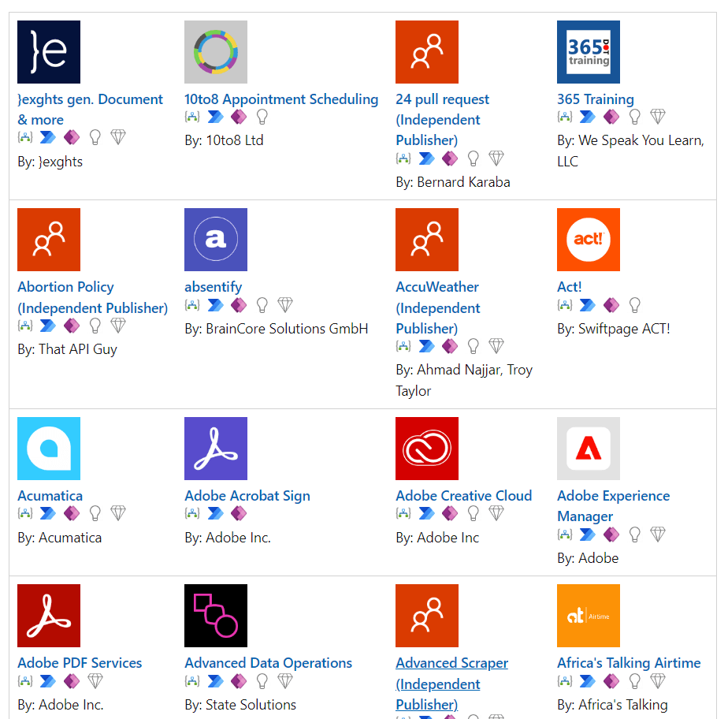Screen dimensions: 728x719
Task: Click the Power Automate icon under 10to8 Appointment Scheduling
Action: [216, 116]
